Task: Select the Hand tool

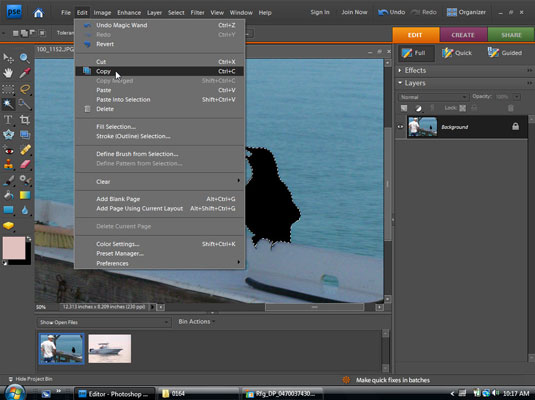Action: click(8, 73)
